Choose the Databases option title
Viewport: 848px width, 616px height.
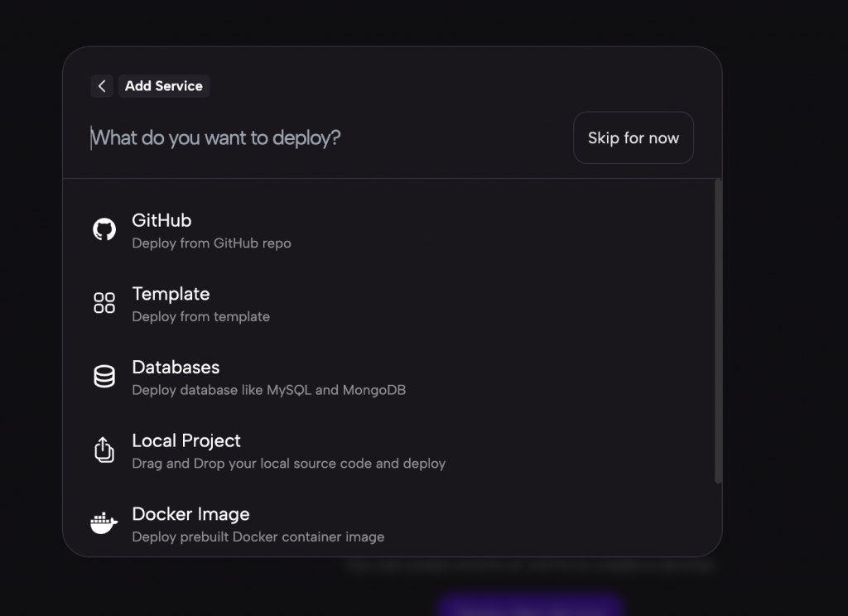pos(176,368)
